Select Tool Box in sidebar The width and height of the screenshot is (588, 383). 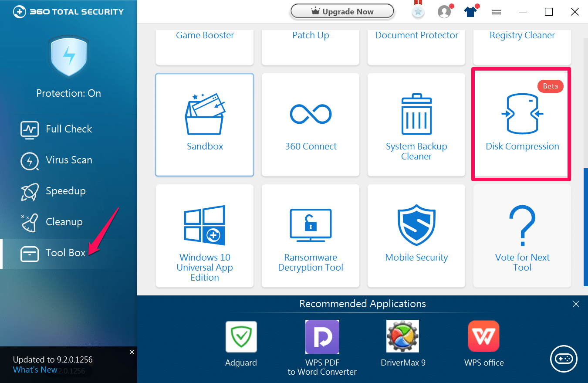[68, 253]
